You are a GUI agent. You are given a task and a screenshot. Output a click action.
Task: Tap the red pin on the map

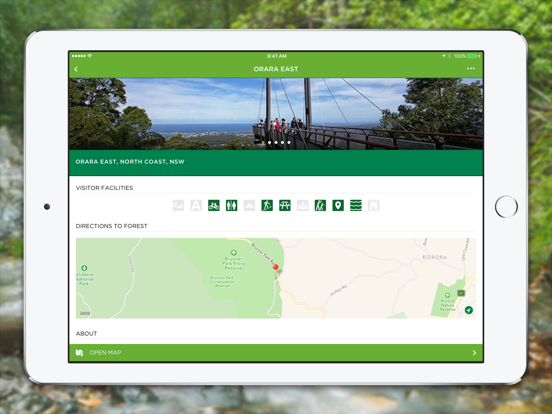point(276,267)
